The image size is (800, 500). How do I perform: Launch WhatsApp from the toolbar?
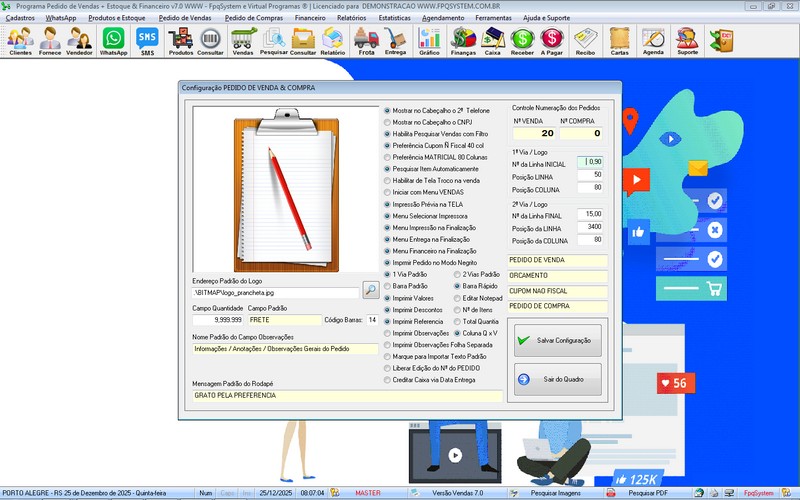pos(113,41)
